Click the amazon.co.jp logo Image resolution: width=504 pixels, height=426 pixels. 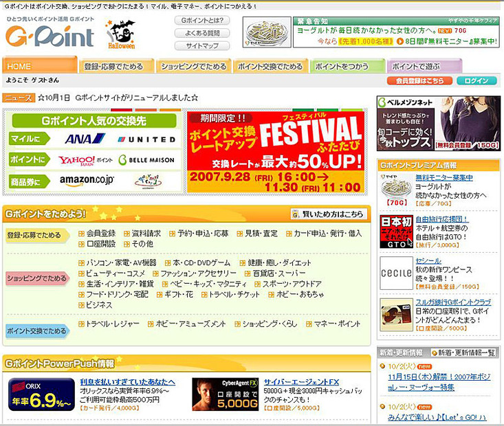87,180
